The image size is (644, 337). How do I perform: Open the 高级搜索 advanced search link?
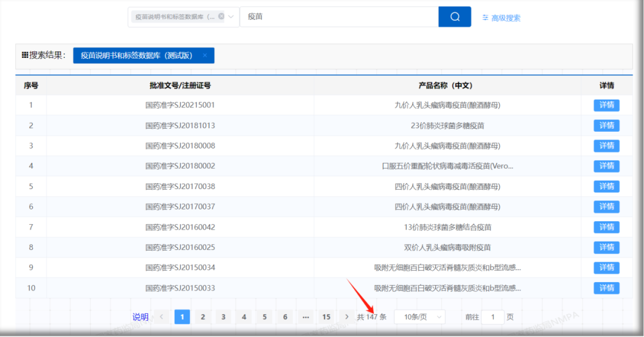(501, 18)
